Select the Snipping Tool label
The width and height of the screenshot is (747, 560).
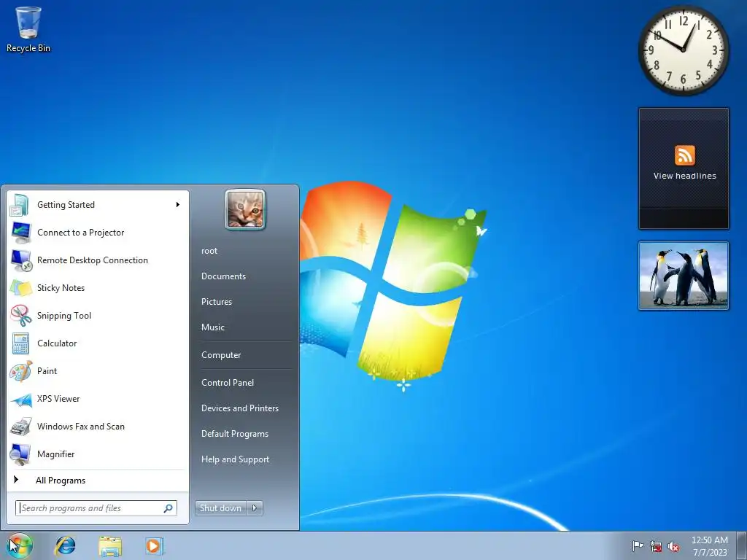(x=64, y=316)
